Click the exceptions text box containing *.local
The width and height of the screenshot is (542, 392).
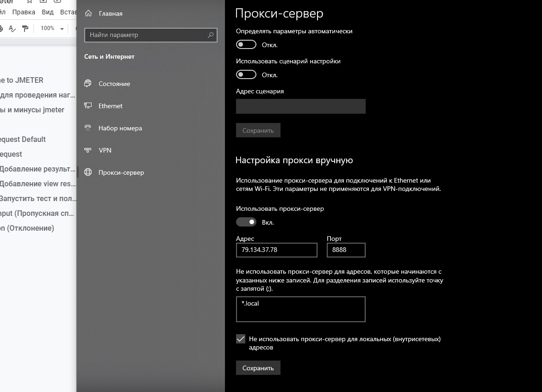click(x=300, y=309)
